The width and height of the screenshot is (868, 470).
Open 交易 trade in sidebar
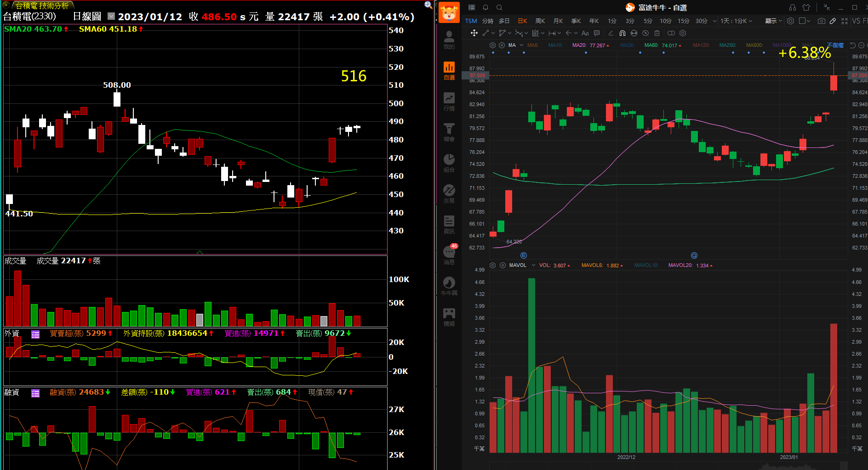(449, 194)
